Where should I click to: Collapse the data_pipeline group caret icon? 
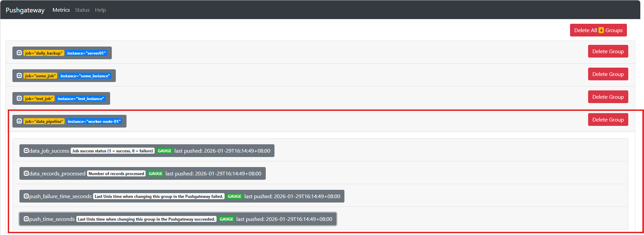[19, 121]
